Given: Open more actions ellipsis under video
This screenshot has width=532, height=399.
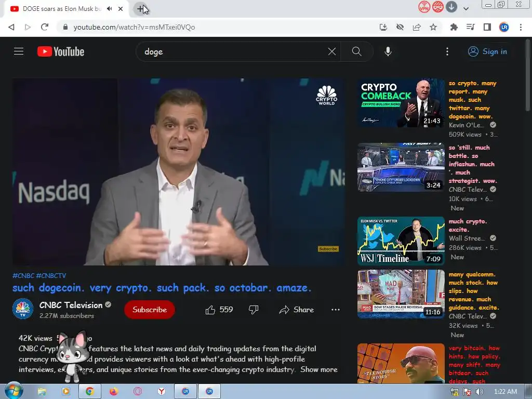Looking at the screenshot, I should pos(336,310).
